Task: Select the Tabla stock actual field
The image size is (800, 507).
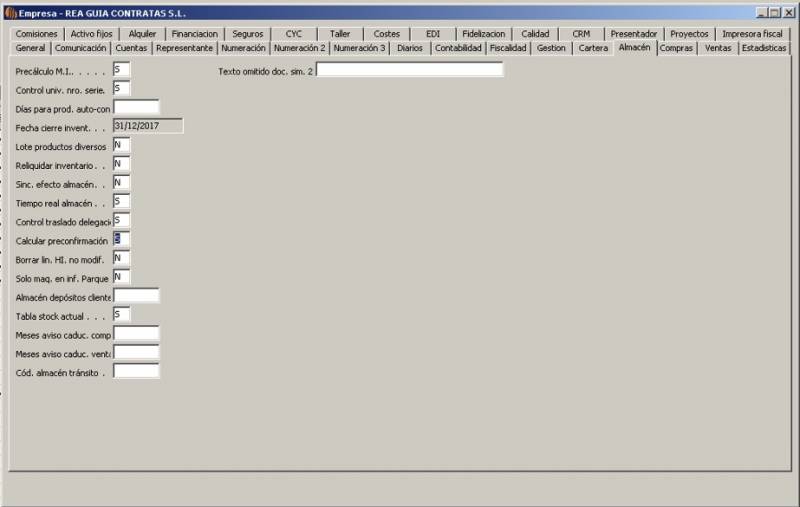Action: point(121,315)
